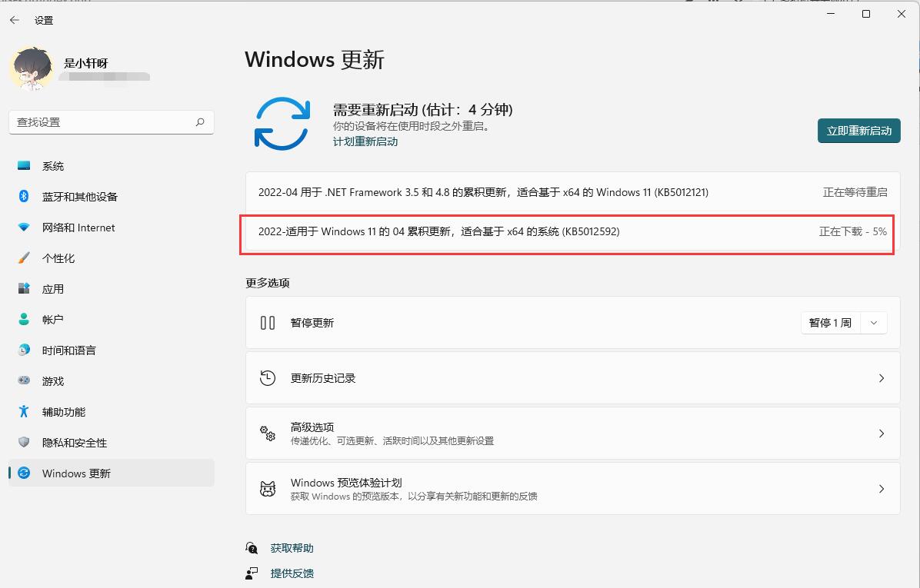
Task: Expand the pause duration dropdown arrow
Action: point(874,323)
